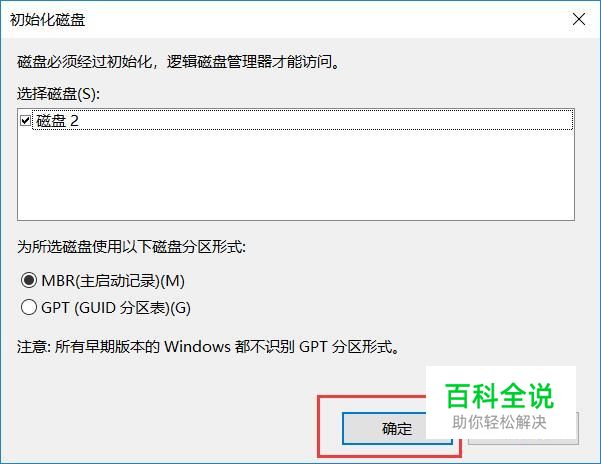Toggle the 磁盘 2 checkbox
Image resolution: width=601 pixels, height=464 pixels.
click(26, 121)
